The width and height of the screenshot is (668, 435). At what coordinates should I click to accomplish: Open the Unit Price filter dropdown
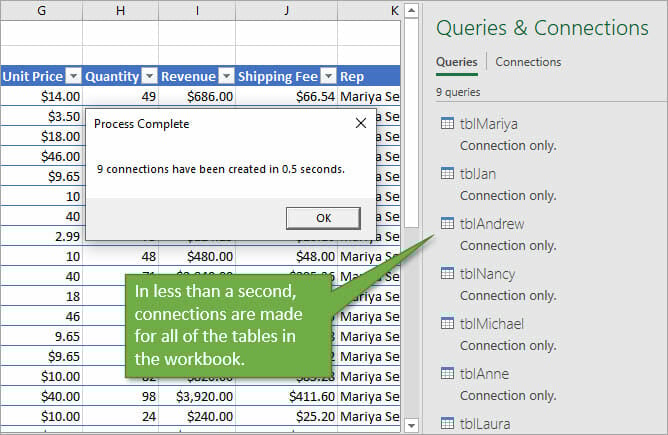[x=72, y=76]
